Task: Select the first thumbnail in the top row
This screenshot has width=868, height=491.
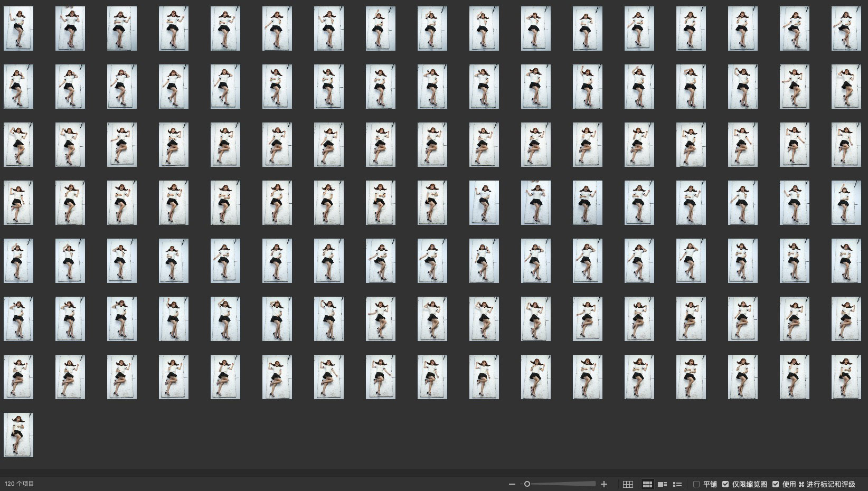Action: [x=18, y=29]
